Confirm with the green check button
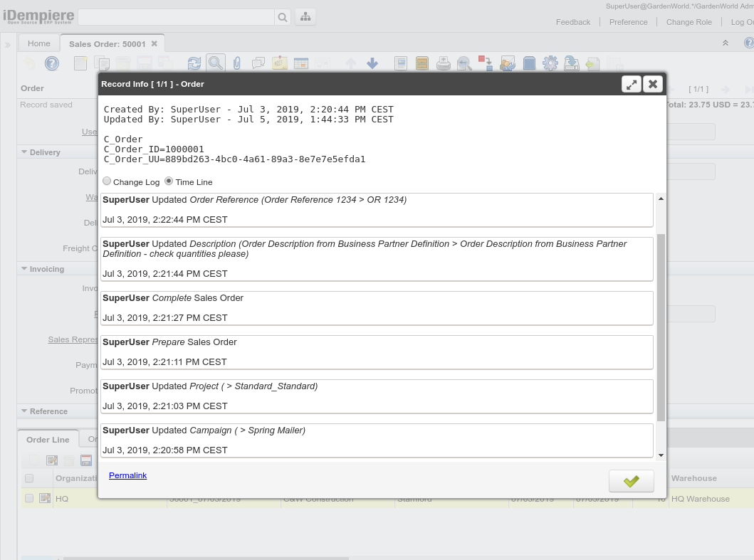754x560 pixels. pos(631,480)
